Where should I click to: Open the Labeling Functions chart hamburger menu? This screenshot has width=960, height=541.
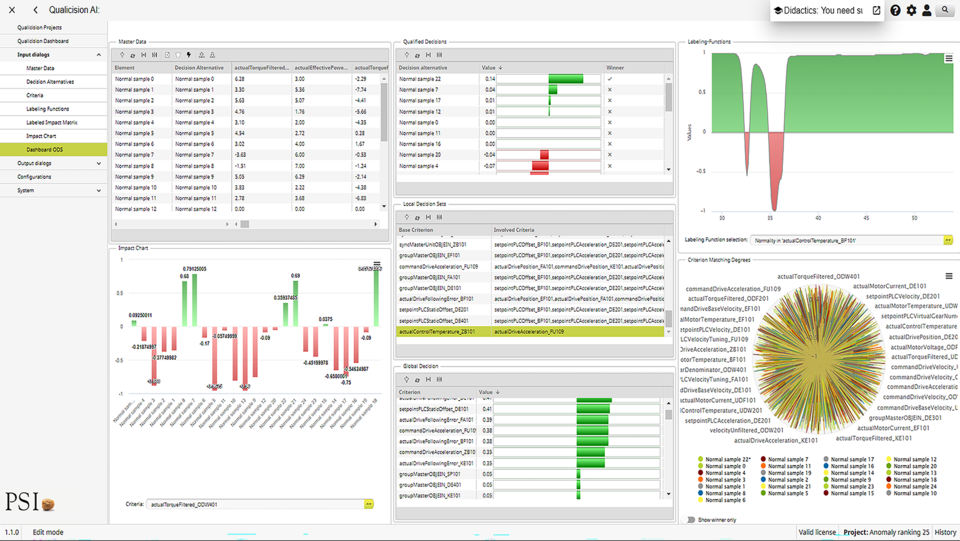tap(949, 59)
